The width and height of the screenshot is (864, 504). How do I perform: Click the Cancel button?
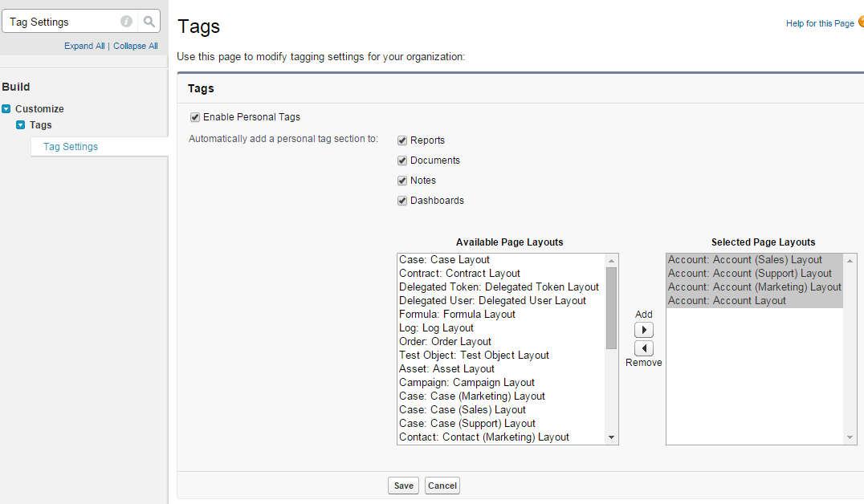pos(442,486)
